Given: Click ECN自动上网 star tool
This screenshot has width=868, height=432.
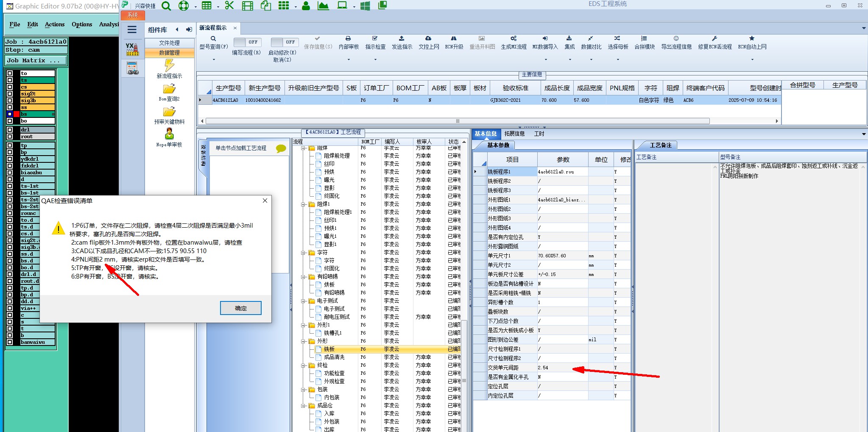Looking at the screenshot, I should 752,42.
